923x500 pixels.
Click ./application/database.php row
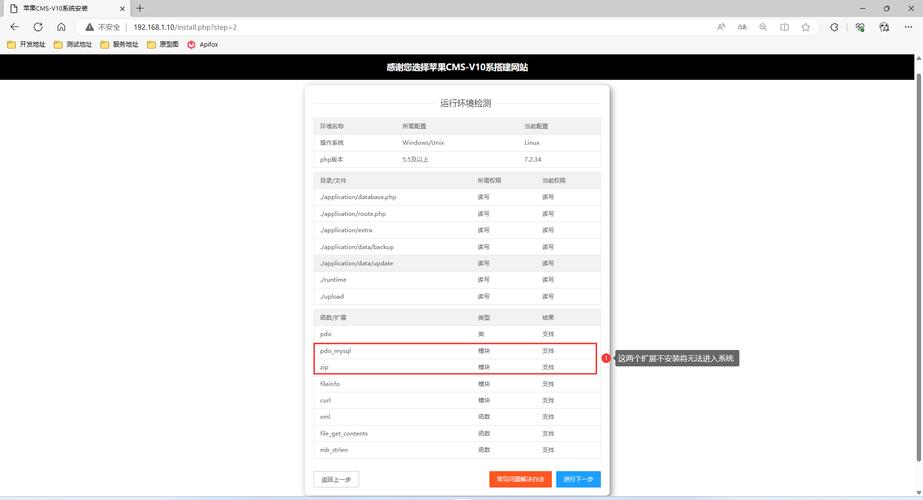tap(457, 197)
